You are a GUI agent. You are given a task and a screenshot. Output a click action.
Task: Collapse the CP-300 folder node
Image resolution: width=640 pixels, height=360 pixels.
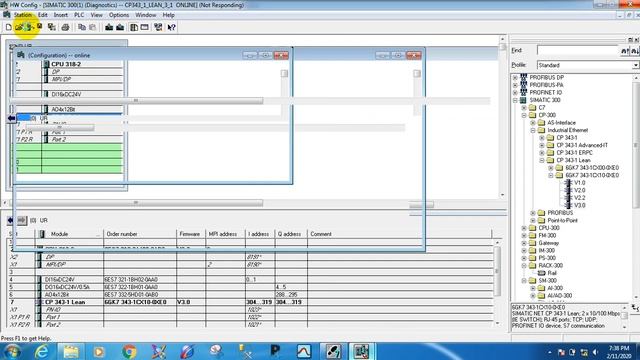tap(524, 115)
